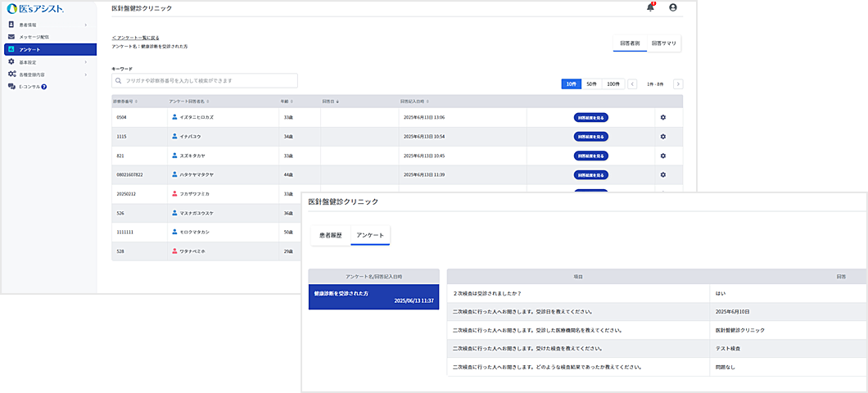Switch to the 回答サマリ tab

pos(663,43)
